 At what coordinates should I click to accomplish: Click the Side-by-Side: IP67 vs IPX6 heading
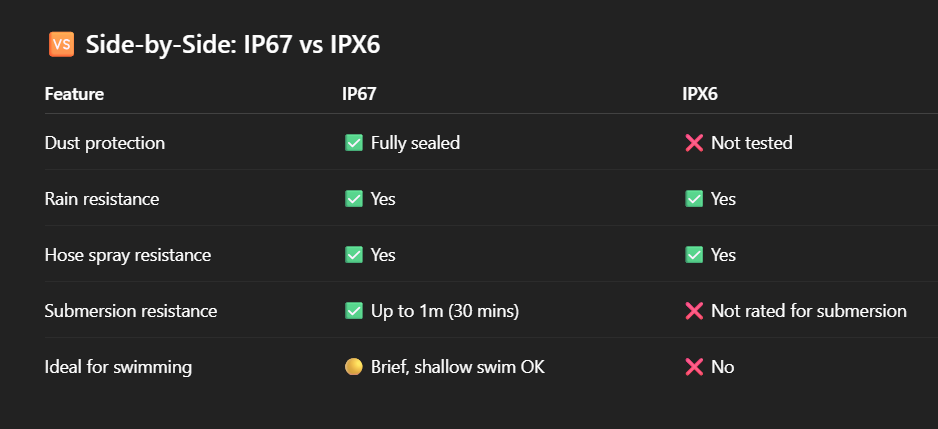coord(233,44)
